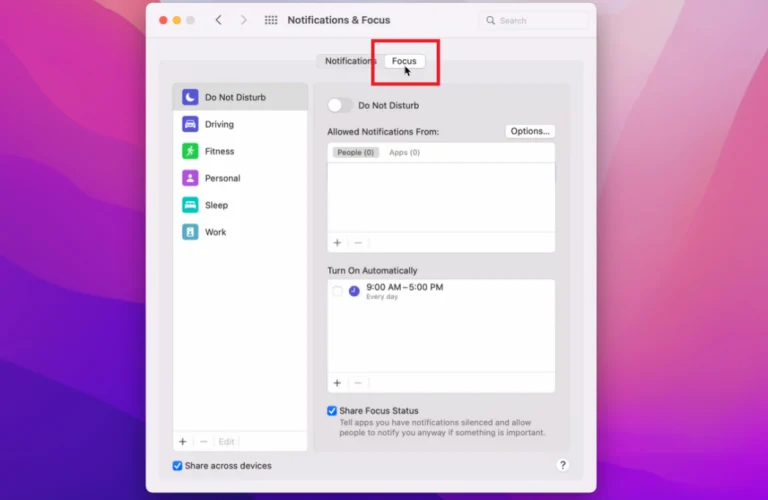Viewport: 768px width, 500px height.
Task: Open the help question mark button
Action: (562, 465)
